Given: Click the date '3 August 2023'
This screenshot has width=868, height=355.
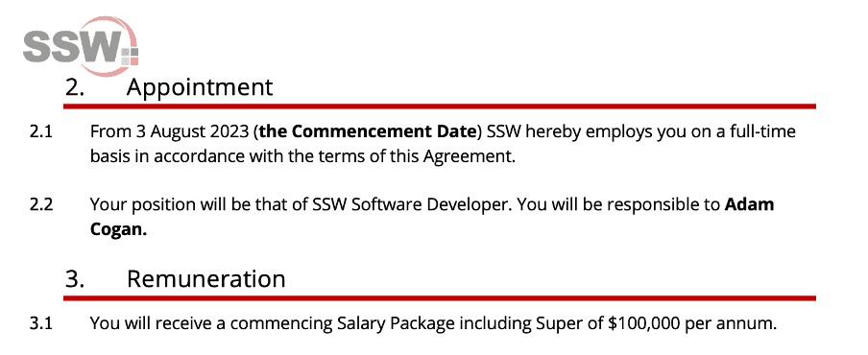Looking at the screenshot, I should point(192,132).
